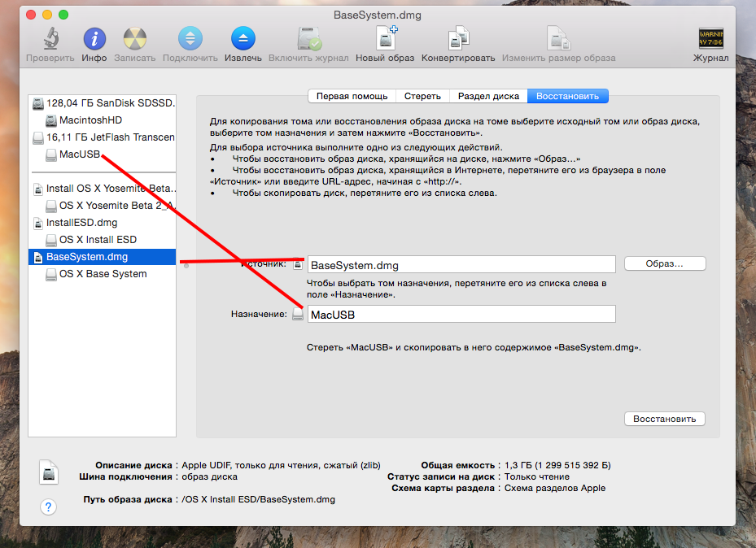756x548 pixels.
Task: Switch to the Первая помощь tab
Action: click(352, 96)
